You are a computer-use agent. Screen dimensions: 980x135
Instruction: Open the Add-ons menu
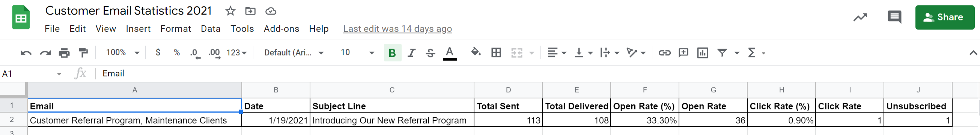[x=281, y=29]
